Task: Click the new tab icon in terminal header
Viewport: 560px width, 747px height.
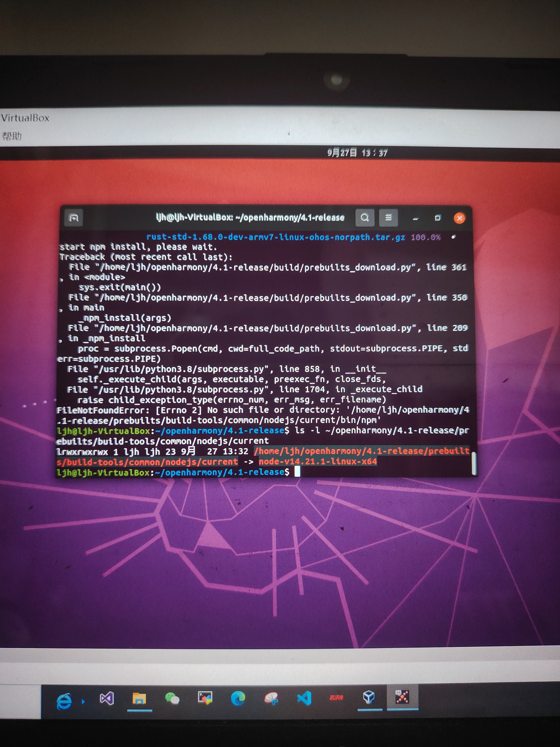Action: tap(74, 218)
